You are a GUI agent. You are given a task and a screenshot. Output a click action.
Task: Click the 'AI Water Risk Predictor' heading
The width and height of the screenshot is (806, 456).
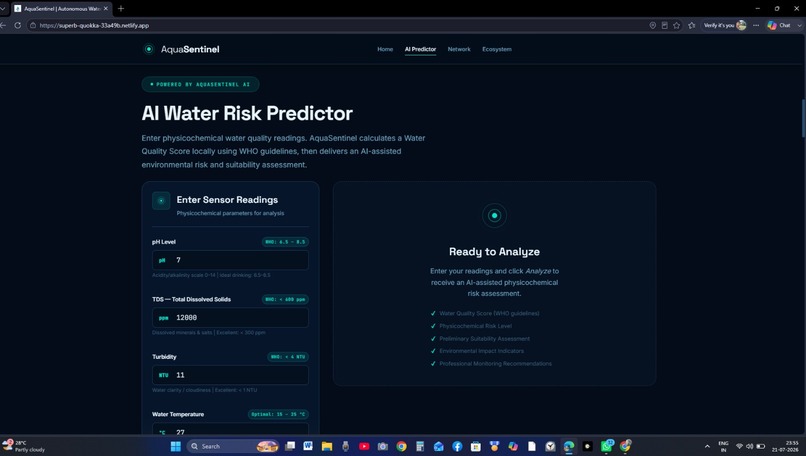click(247, 114)
